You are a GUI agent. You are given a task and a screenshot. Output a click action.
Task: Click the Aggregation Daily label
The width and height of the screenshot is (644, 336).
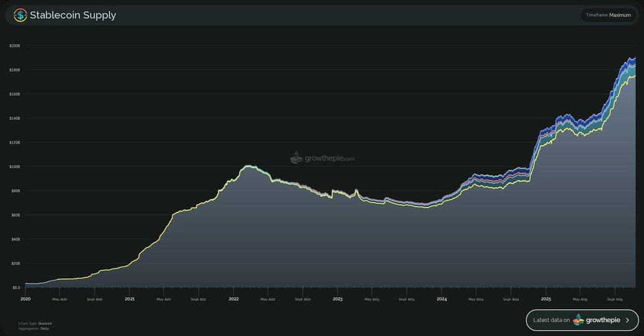[x=35, y=329]
